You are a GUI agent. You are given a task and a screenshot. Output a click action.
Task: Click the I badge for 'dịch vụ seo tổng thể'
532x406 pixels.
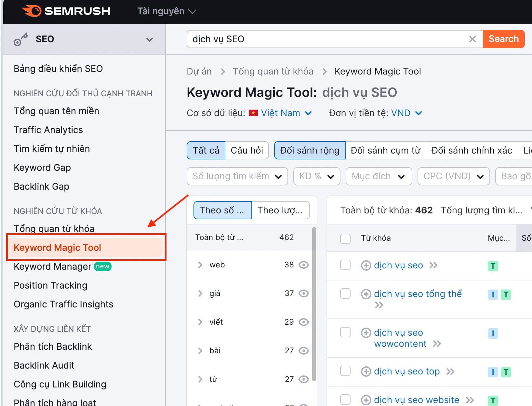pyautogui.click(x=493, y=295)
